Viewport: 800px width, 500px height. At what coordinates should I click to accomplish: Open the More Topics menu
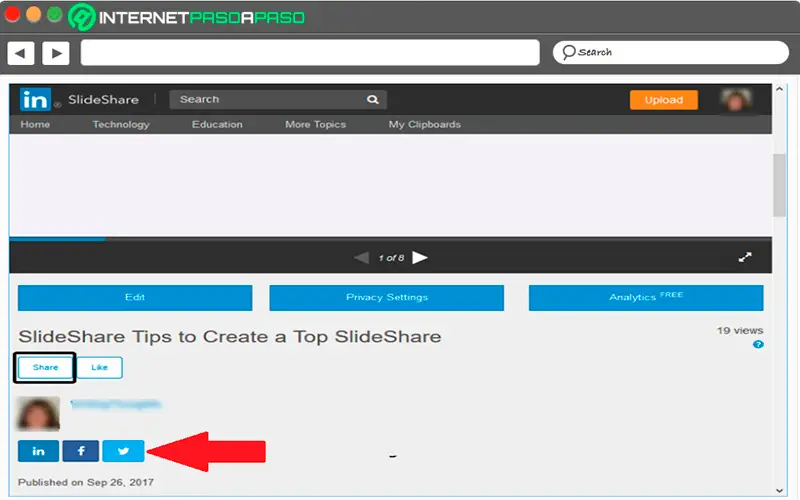(315, 124)
